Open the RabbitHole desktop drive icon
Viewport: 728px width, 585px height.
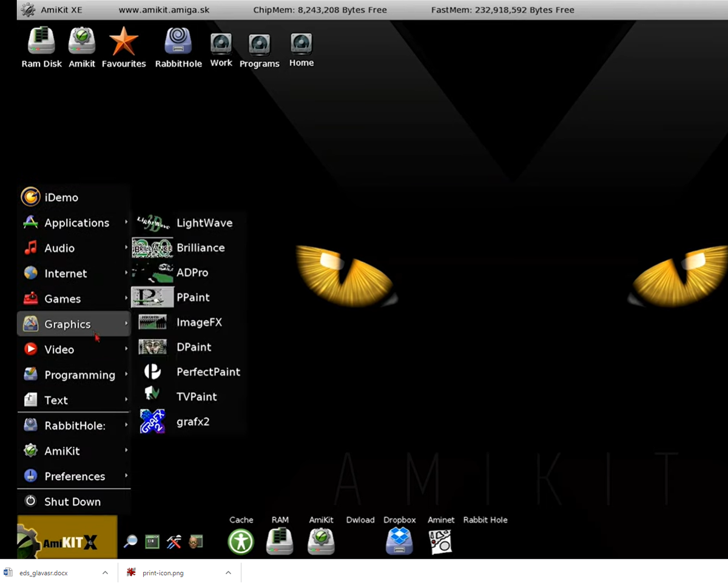pyautogui.click(x=178, y=47)
